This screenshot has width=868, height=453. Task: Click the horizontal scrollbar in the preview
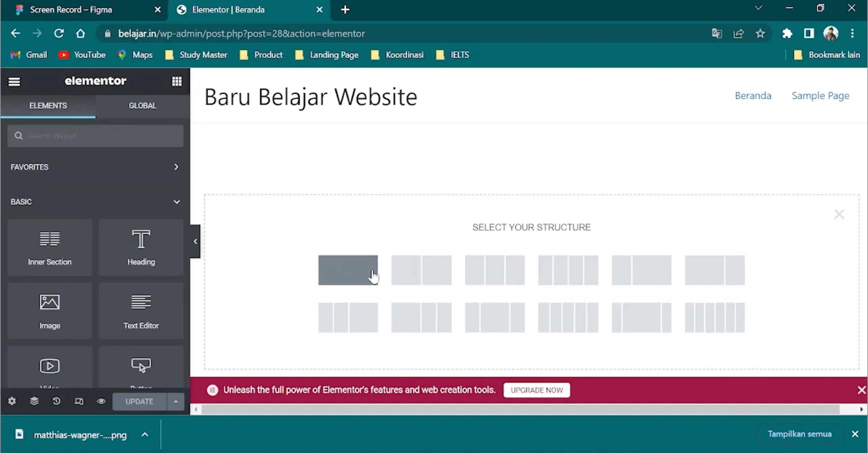[520, 409]
